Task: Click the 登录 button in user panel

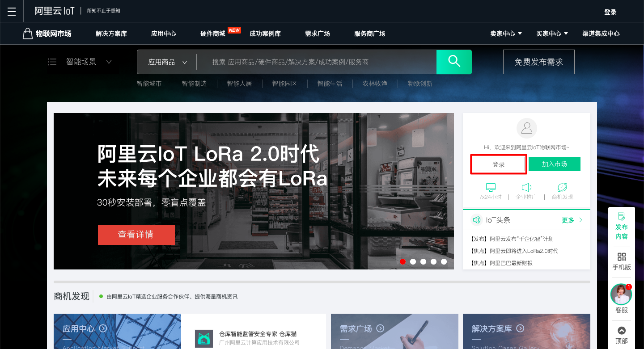Action: 499,164
